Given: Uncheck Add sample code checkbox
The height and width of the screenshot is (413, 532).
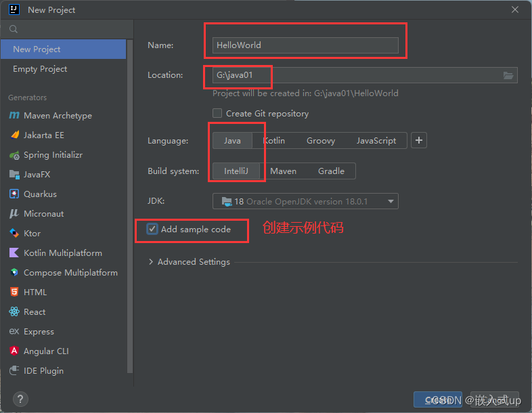Looking at the screenshot, I should [152, 230].
